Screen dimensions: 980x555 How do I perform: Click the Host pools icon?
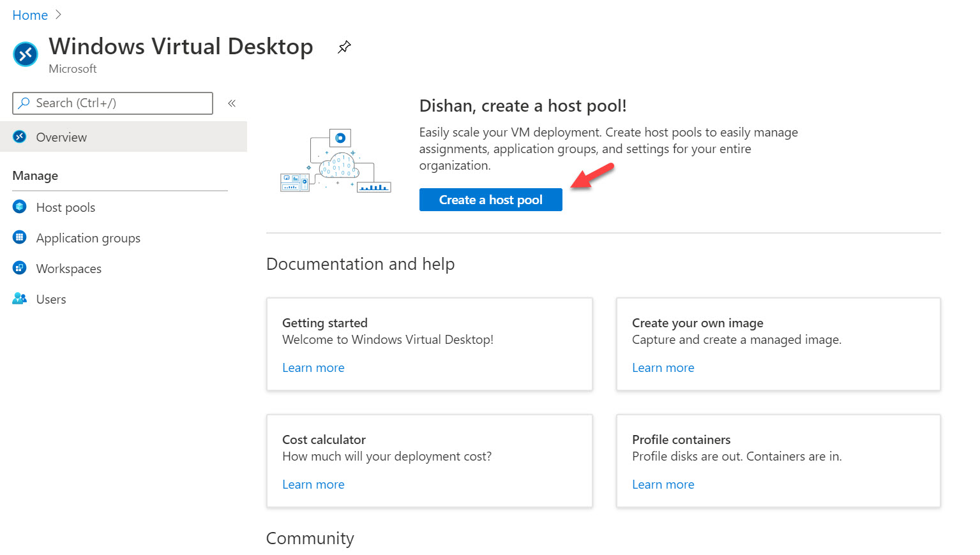[x=20, y=207]
